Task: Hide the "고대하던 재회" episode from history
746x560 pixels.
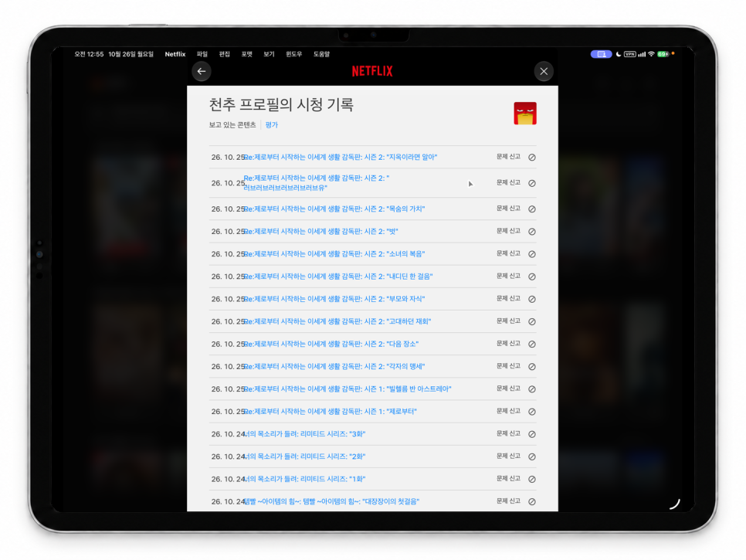Action: coord(532,321)
